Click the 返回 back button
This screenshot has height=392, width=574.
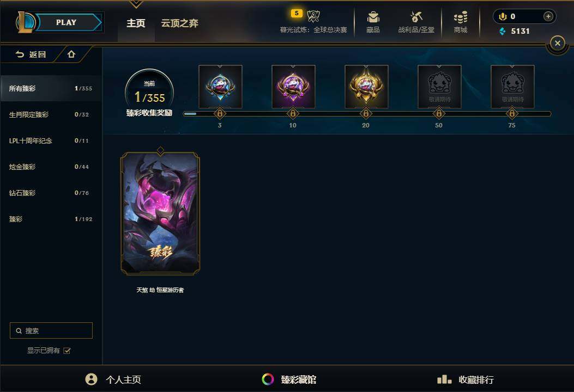tap(31, 54)
